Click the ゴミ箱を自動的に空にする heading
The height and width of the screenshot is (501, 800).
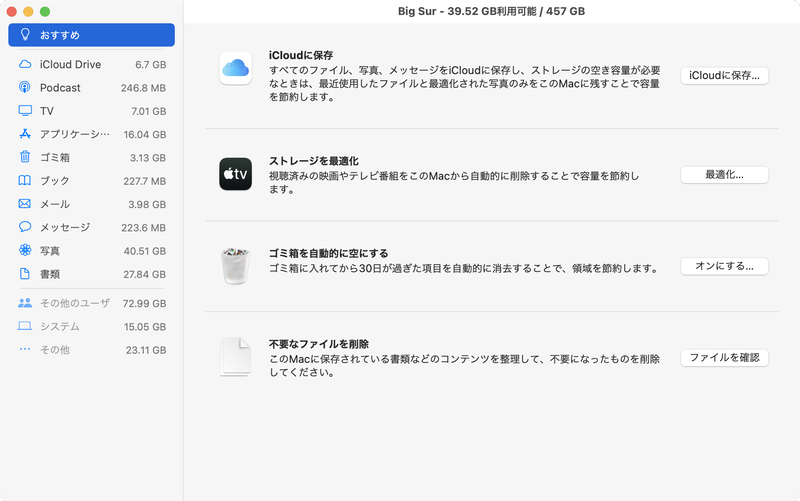tap(329, 253)
